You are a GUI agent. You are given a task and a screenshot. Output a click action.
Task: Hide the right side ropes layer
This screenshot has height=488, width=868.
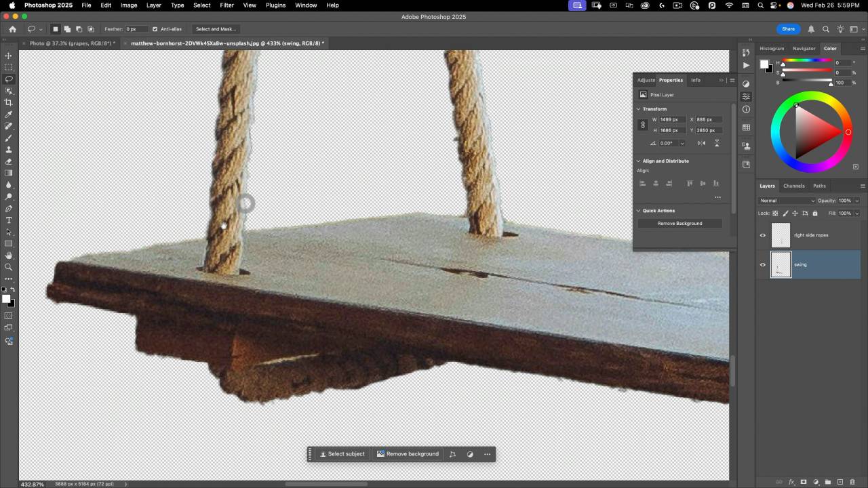coord(763,235)
